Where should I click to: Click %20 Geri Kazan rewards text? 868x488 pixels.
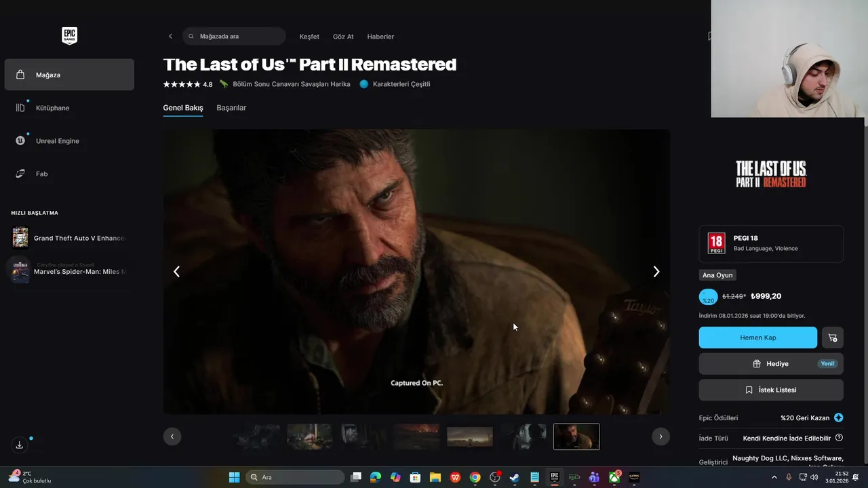[805, 418]
